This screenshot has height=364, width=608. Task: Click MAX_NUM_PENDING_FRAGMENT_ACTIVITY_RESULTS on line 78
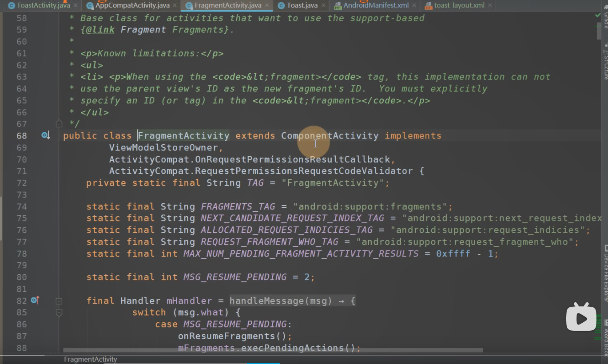301,254
